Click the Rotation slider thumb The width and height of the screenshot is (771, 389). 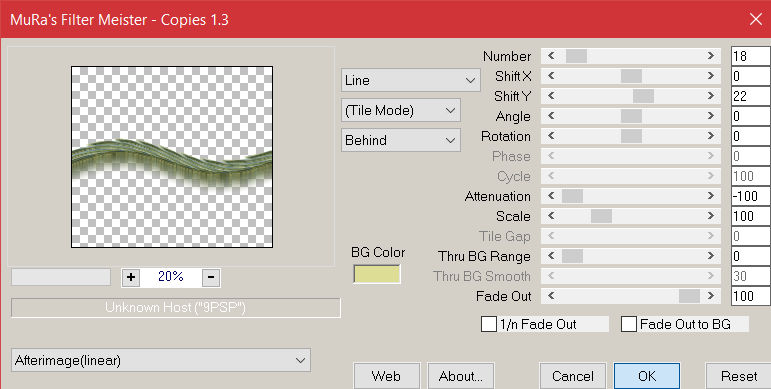click(631, 136)
